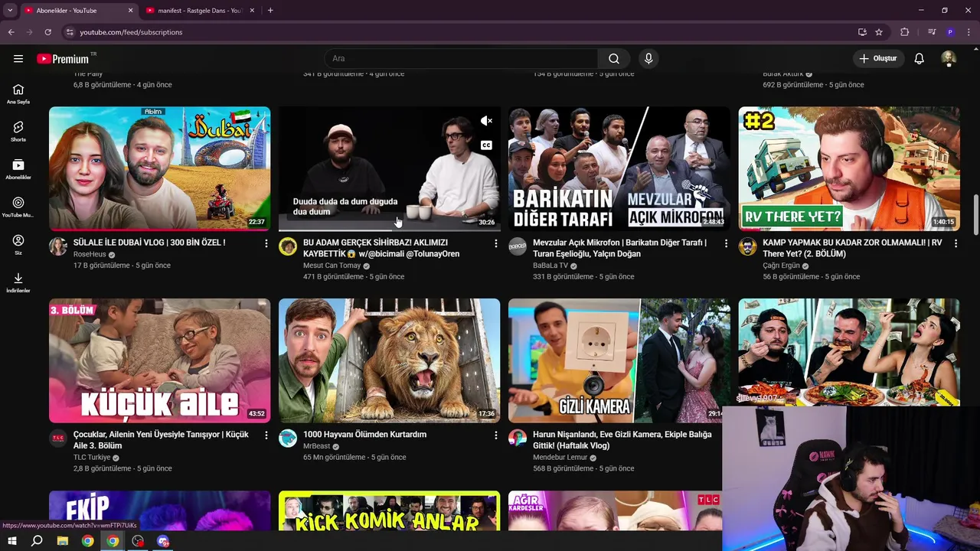Click the search magnifier button
The image size is (980, 551).
(x=614, y=59)
